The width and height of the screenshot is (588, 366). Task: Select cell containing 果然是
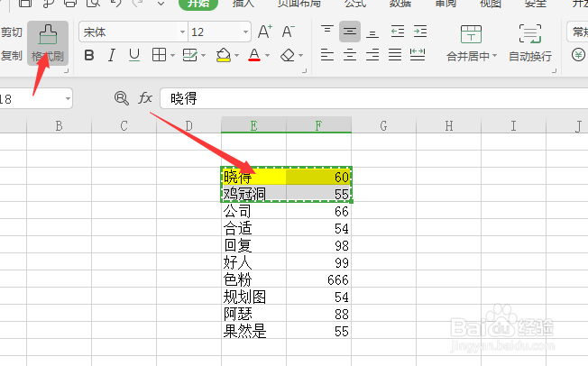[254, 331]
